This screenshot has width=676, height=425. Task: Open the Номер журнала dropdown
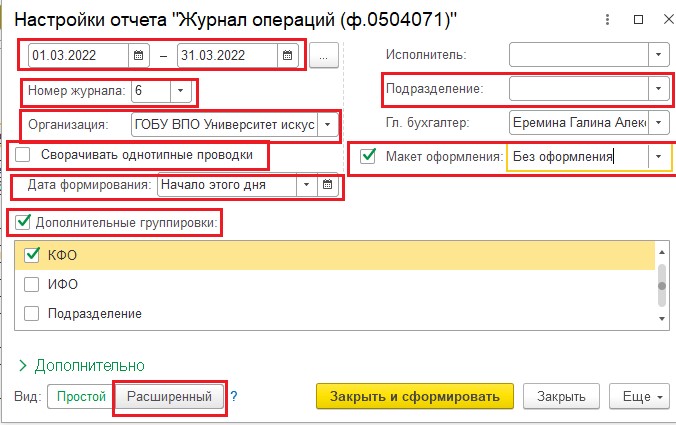[x=181, y=91]
